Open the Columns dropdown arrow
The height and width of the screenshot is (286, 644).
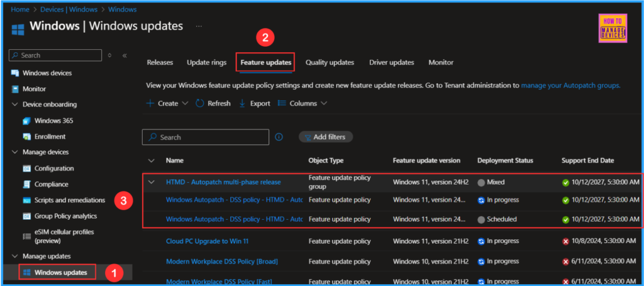point(324,103)
